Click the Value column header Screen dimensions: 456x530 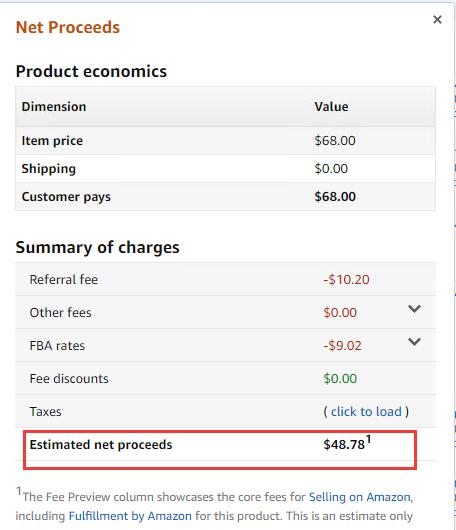click(331, 106)
